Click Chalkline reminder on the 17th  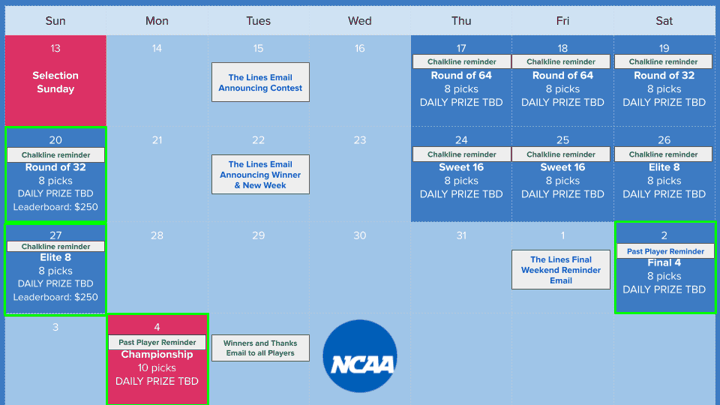pyautogui.click(x=461, y=62)
